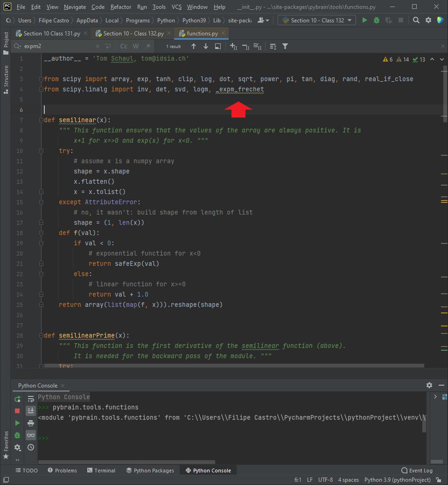Click the editor vertical scrollbar
Screen dimensions: 448x485
(x=445, y=94)
